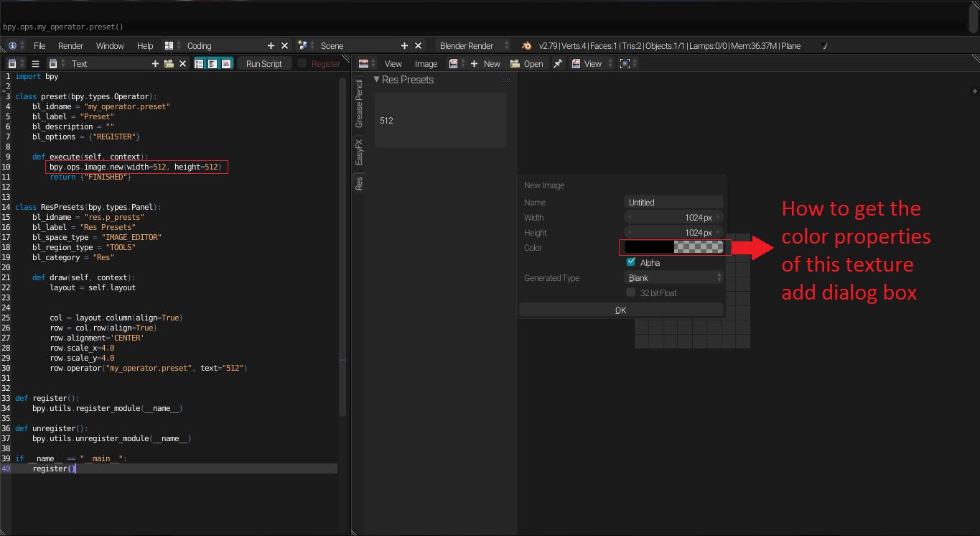980x536 pixels.
Task: Open the image editor View menu
Action: tap(393, 63)
